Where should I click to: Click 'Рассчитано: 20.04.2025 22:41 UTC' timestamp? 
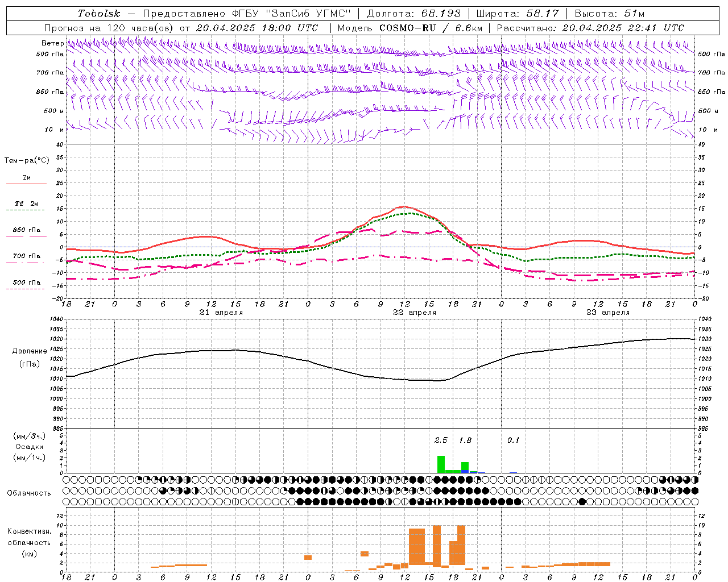590,28
